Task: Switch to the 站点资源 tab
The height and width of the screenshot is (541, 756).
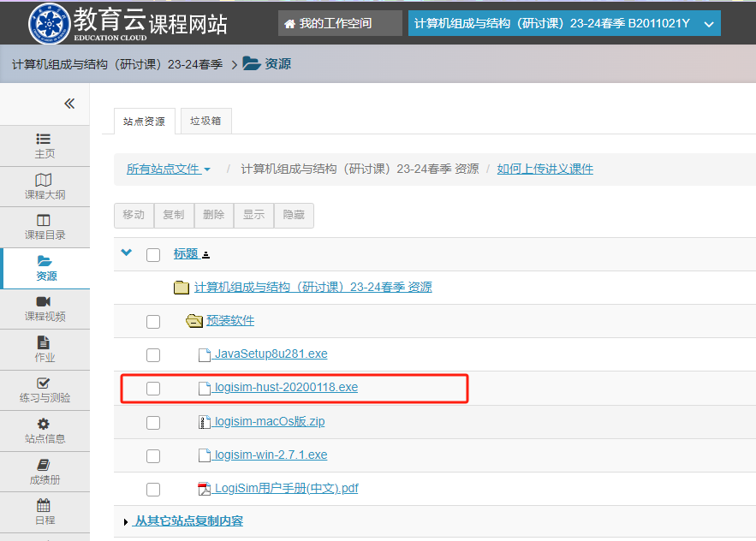Action: click(144, 121)
